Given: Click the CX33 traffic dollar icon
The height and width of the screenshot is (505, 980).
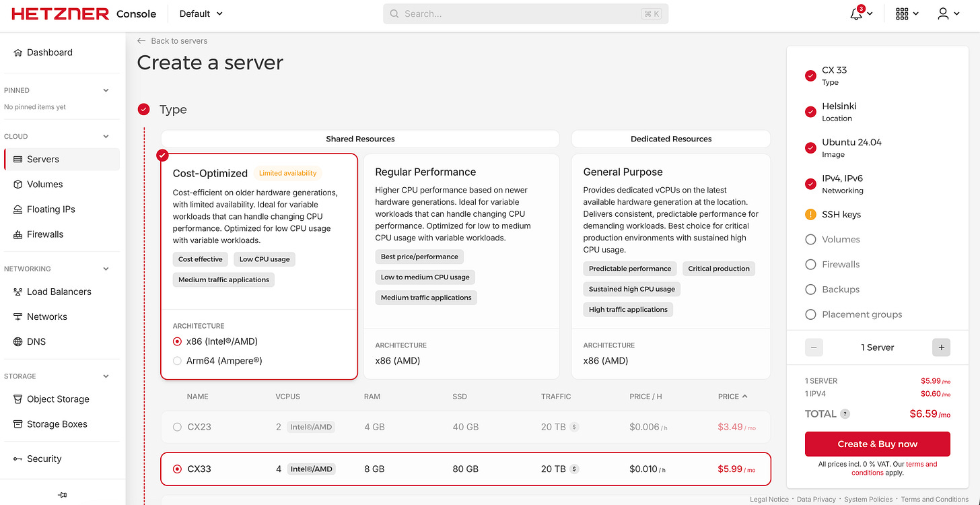Looking at the screenshot, I should [x=574, y=469].
